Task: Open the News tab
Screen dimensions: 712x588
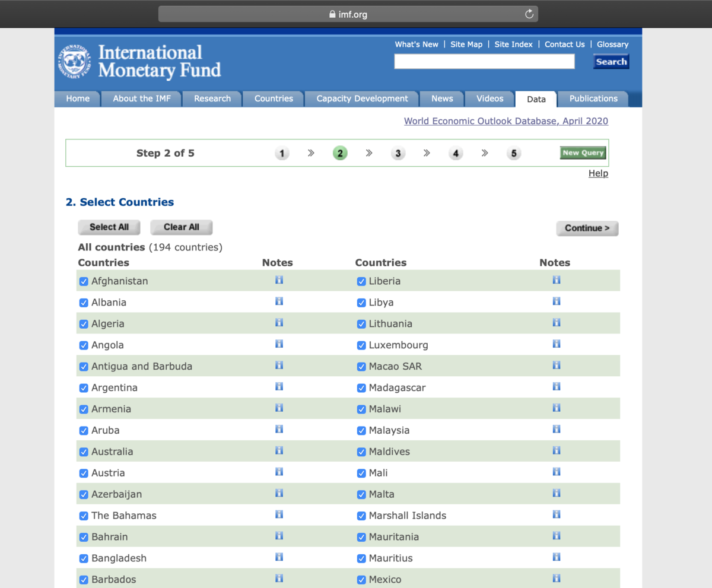Action: click(x=442, y=99)
